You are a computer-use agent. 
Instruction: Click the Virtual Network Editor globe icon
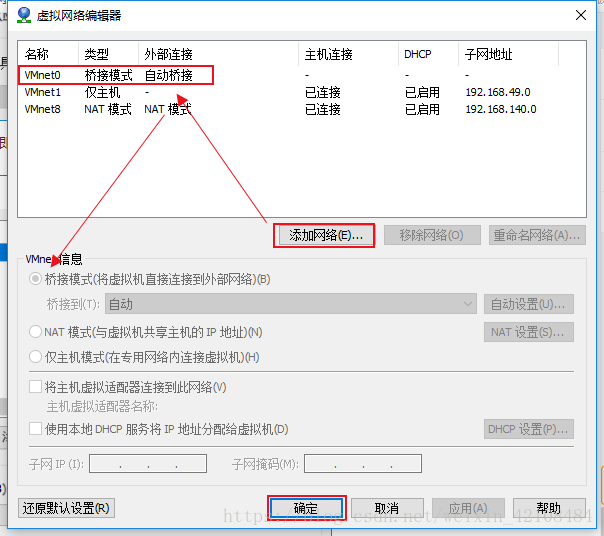click(24, 15)
